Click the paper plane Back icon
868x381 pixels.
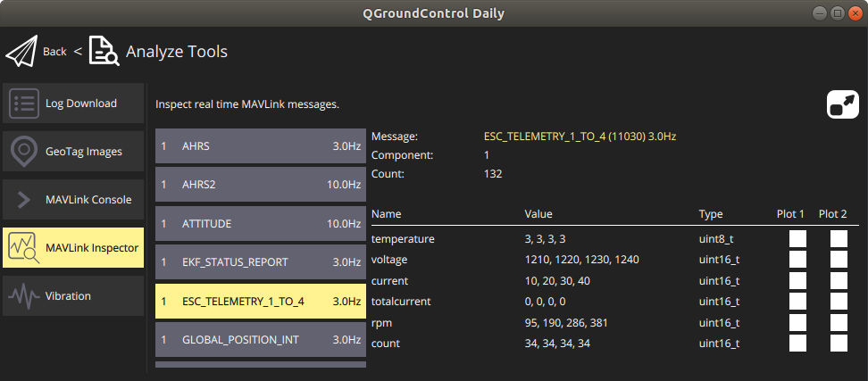pyautogui.click(x=21, y=52)
